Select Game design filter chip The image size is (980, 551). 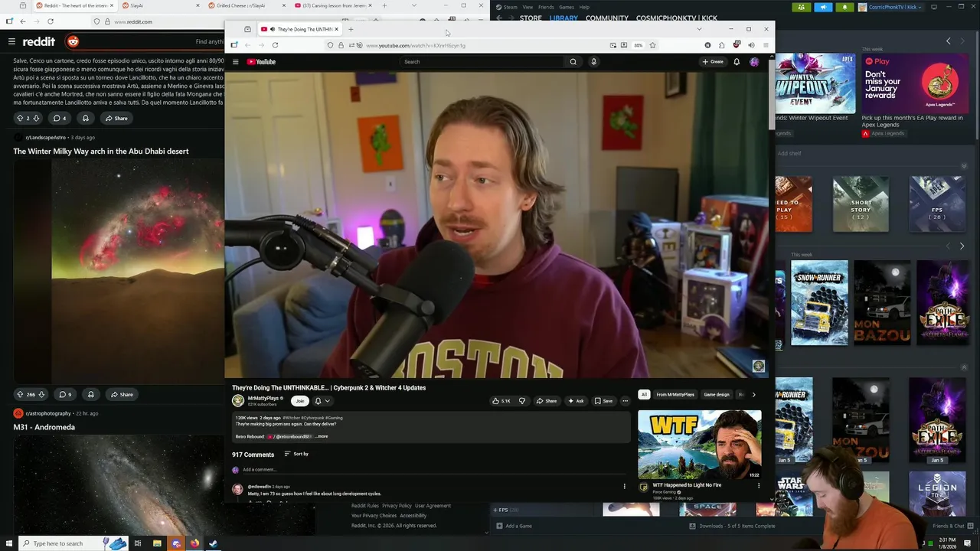pos(717,395)
